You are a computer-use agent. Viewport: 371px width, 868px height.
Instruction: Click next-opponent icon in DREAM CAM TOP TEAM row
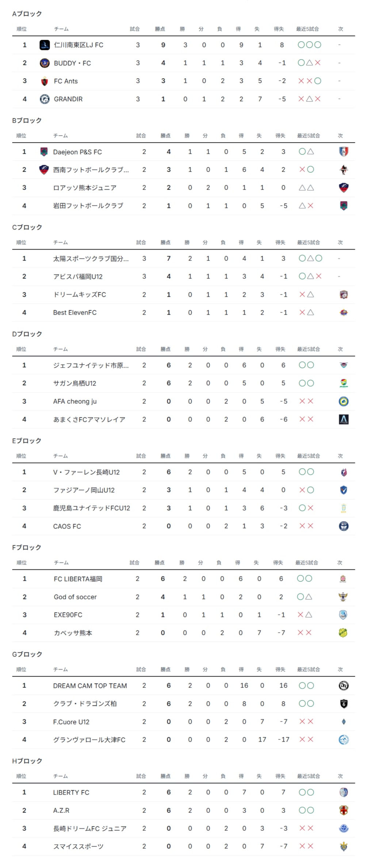click(344, 686)
